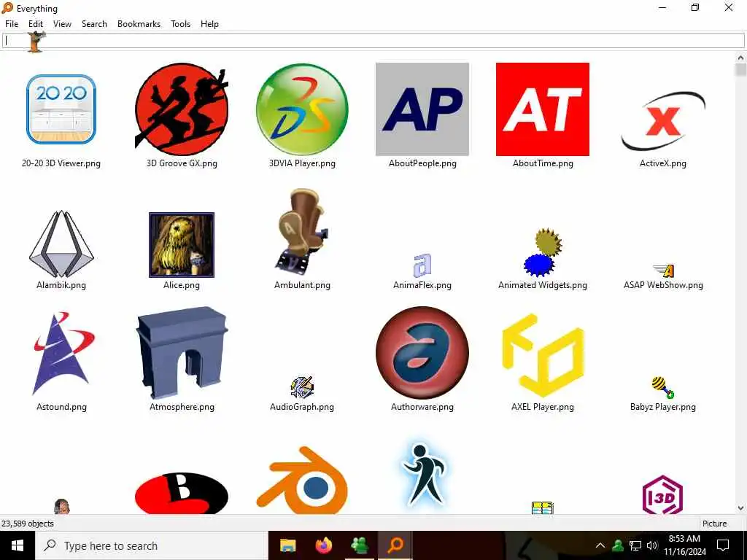Open the Search menu
Screen dimensions: 747x560
[94, 24]
